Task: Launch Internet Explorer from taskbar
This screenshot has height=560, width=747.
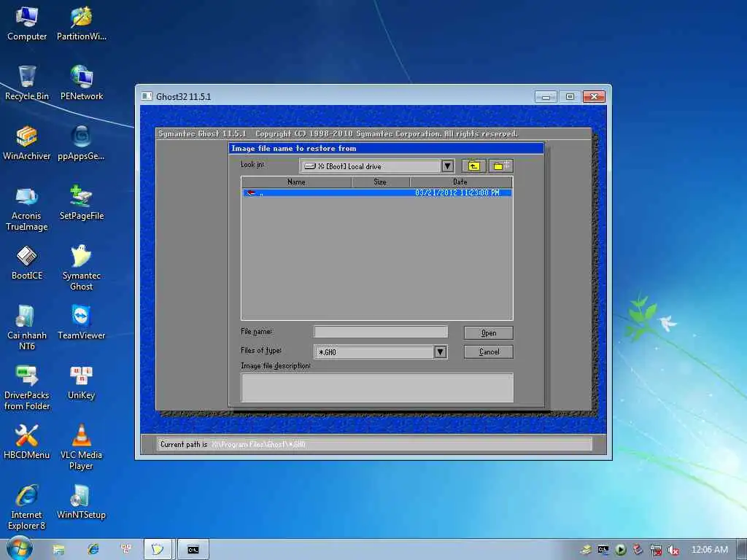Action: (93, 550)
